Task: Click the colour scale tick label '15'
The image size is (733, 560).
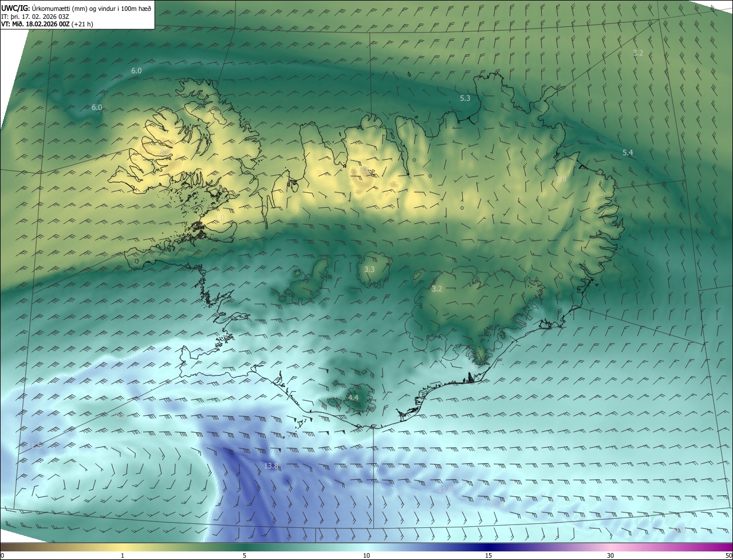Action: pos(488,555)
